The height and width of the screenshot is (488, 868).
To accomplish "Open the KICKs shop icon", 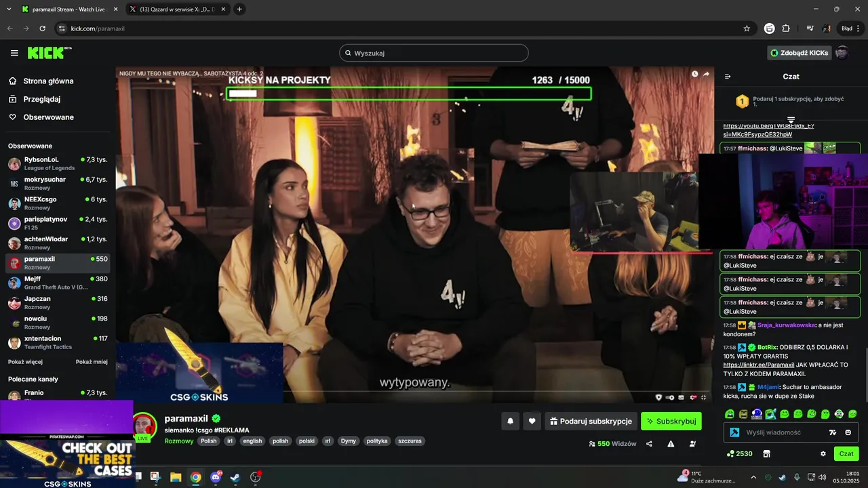I will click(767, 453).
